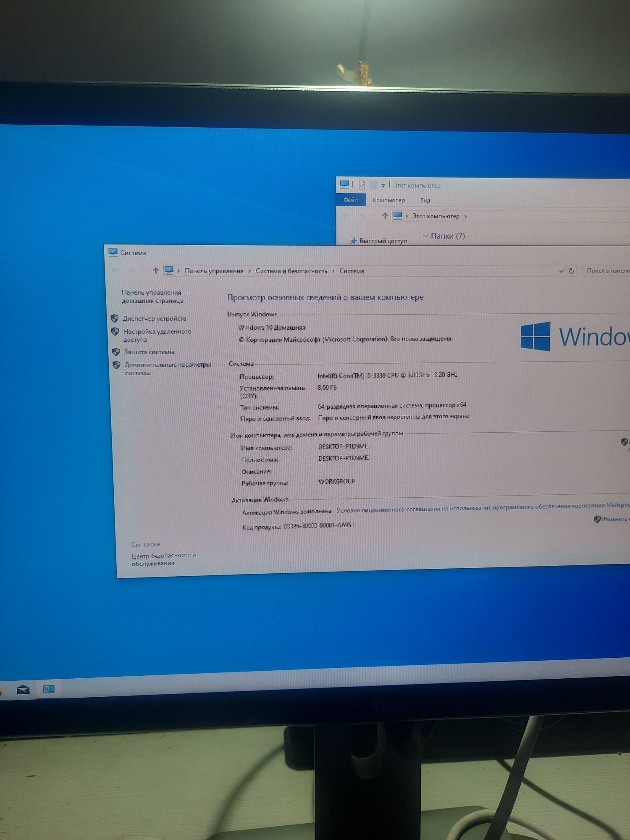
Task: Click the Система breadcrumb segment
Action: tap(352, 271)
